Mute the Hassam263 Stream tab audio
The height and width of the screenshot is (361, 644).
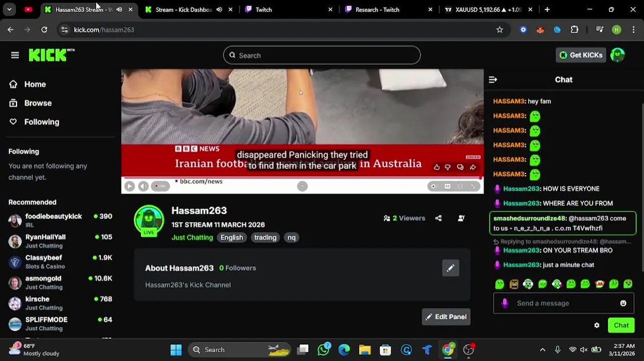(x=119, y=10)
